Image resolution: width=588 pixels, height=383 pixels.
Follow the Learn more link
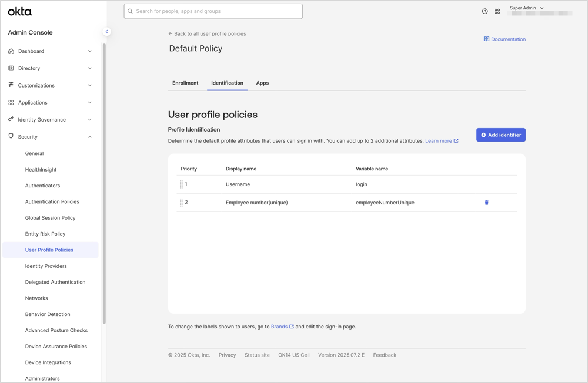click(442, 141)
